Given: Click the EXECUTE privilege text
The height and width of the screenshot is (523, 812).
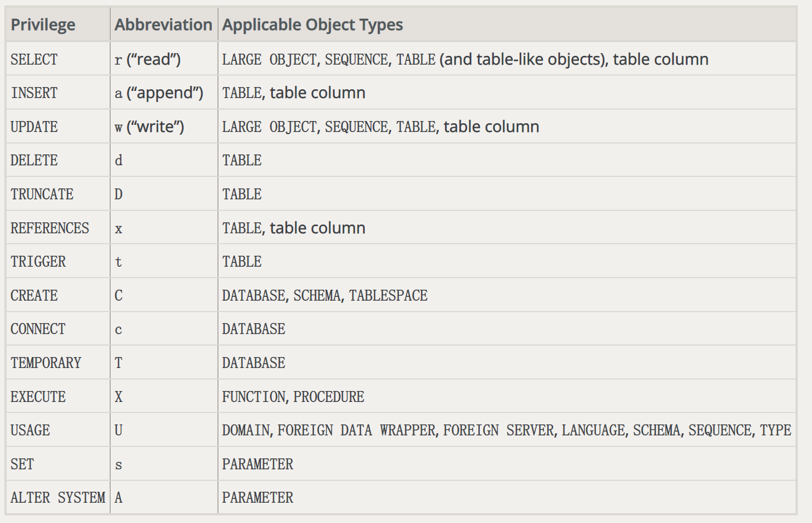Looking at the screenshot, I should (38, 397).
